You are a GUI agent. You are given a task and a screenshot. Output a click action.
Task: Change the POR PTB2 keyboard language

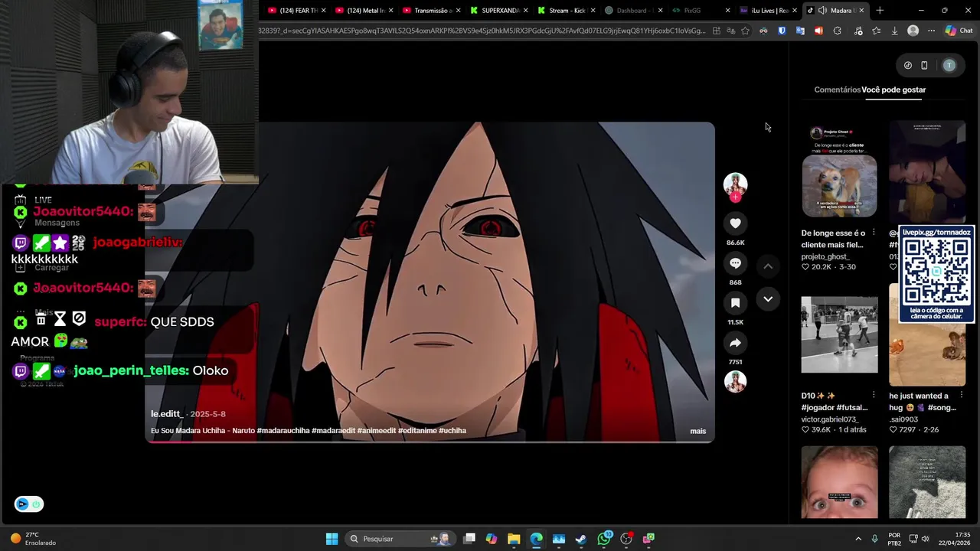click(894, 539)
